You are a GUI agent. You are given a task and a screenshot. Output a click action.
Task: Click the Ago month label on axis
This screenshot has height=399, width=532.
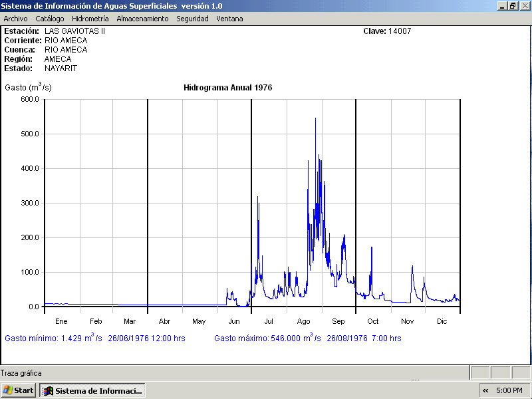coord(303,321)
